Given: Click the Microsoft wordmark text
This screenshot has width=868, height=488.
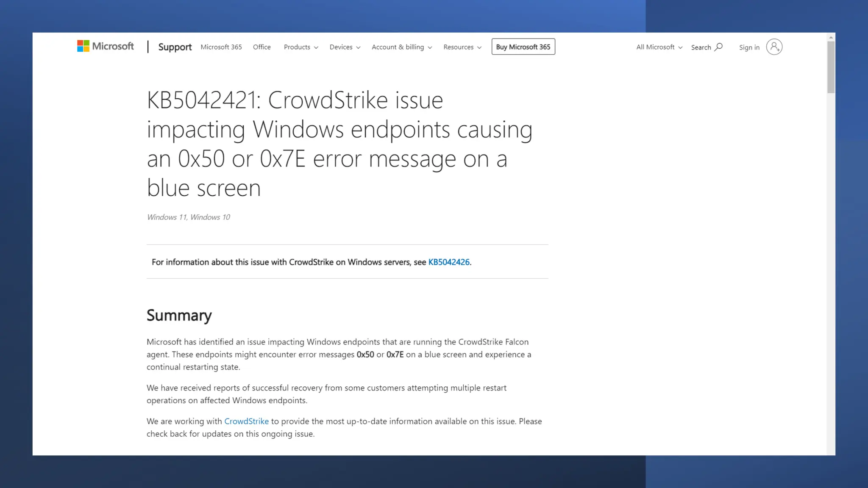Looking at the screenshot, I should click(x=113, y=46).
